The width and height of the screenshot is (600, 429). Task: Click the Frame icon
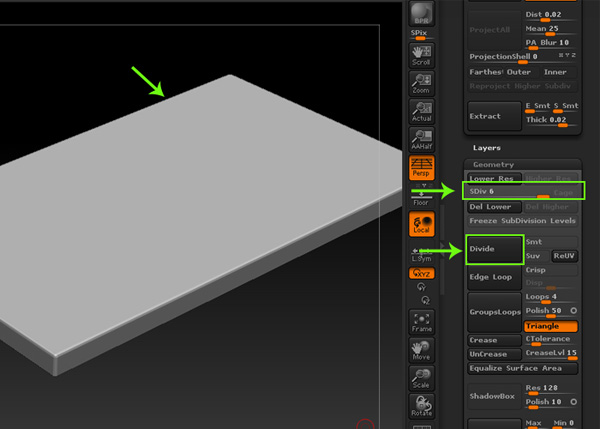pos(421,323)
